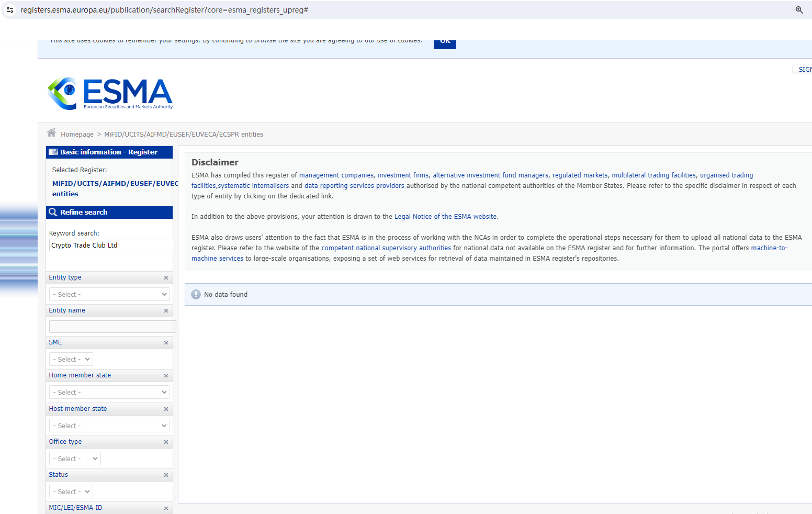Screen dimensions: 812x514
Task: Remove the Entity name filter with X
Action: click(x=166, y=311)
